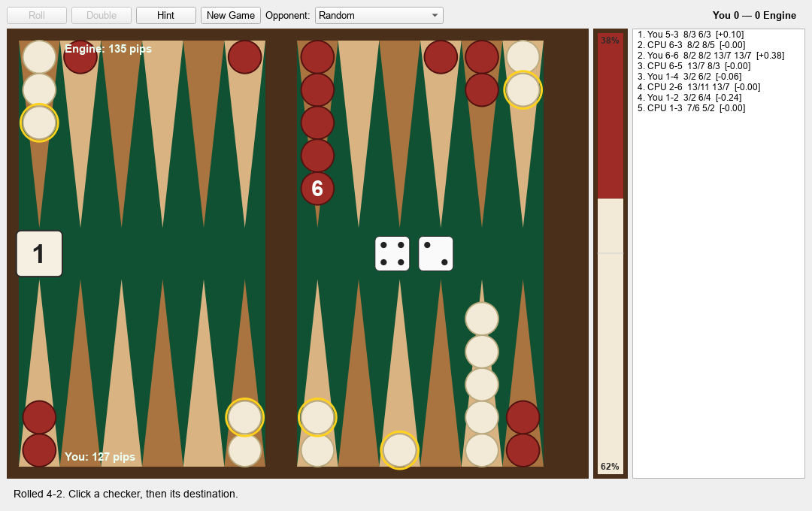Click bottom white checker under highlighted one left of bar
Screen dimensions: 812x511
(x=245, y=450)
